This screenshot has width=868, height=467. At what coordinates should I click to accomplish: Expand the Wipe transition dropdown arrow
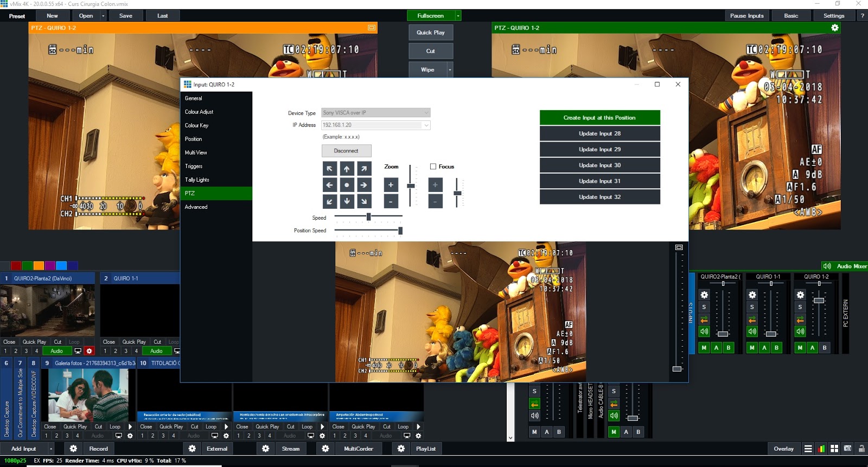click(x=450, y=69)
